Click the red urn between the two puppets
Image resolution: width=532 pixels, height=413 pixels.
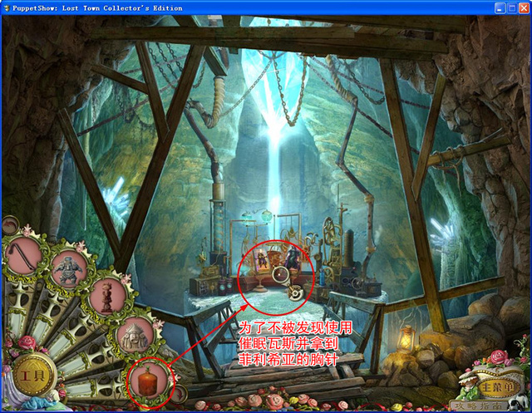click(x=275, y=259)
